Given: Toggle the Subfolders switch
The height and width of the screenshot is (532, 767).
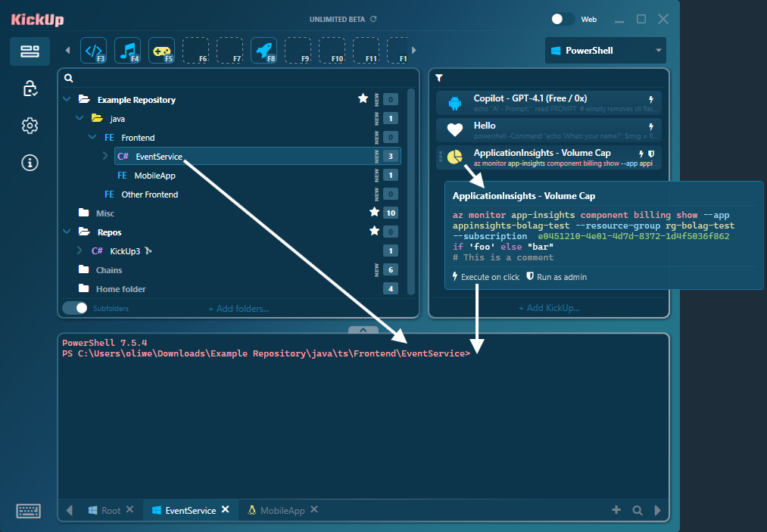Looking at the screenshot, I should tap(75, 308).
